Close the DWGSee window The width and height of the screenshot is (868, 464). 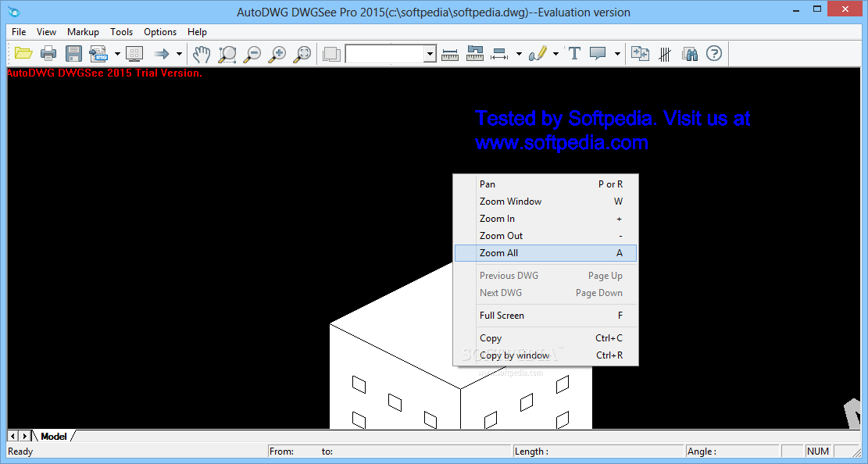pyautogui.click(x=845, y=9)
